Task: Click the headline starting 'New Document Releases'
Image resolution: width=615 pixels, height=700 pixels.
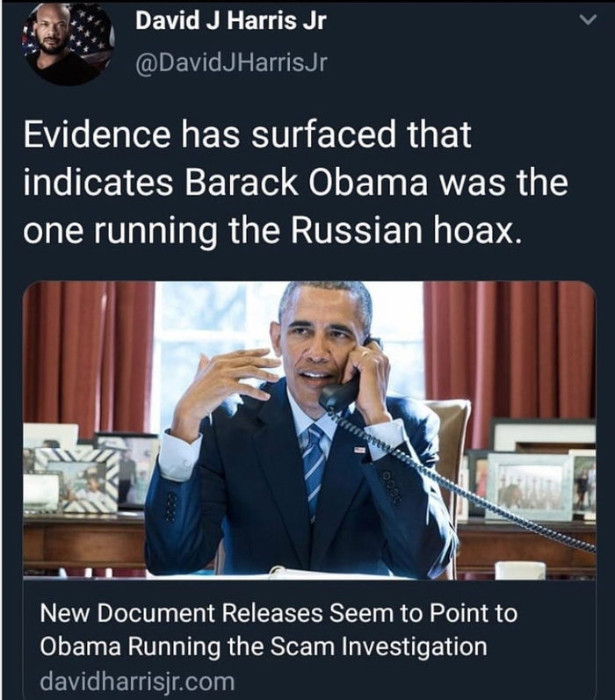Action: pos(279,614)
